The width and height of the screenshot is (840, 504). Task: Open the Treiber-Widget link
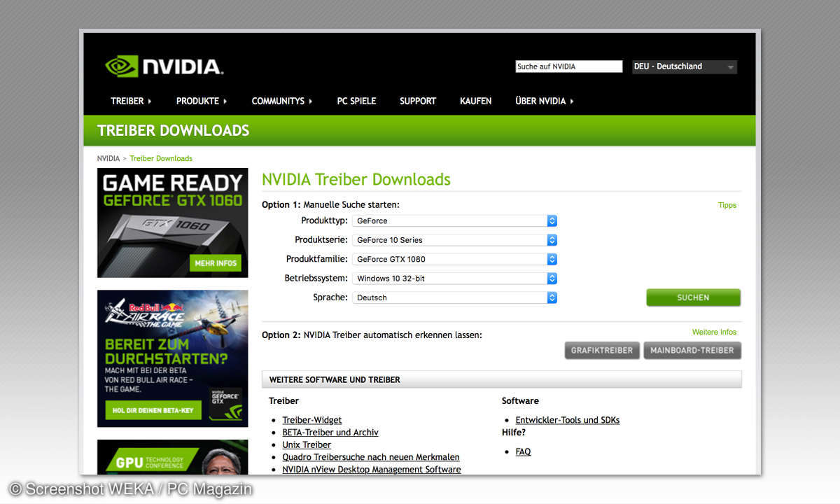point(312,420)
